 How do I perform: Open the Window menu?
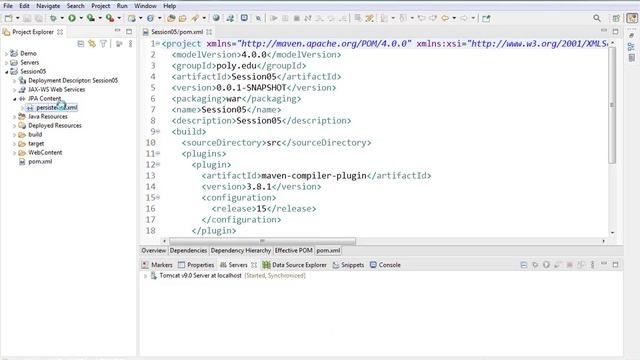(x=145, y=6)
